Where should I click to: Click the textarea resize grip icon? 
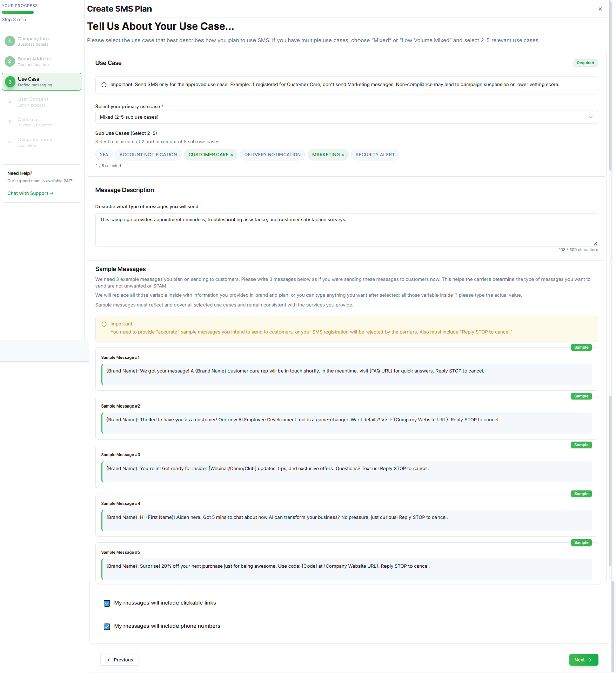(x=595, y=243)
